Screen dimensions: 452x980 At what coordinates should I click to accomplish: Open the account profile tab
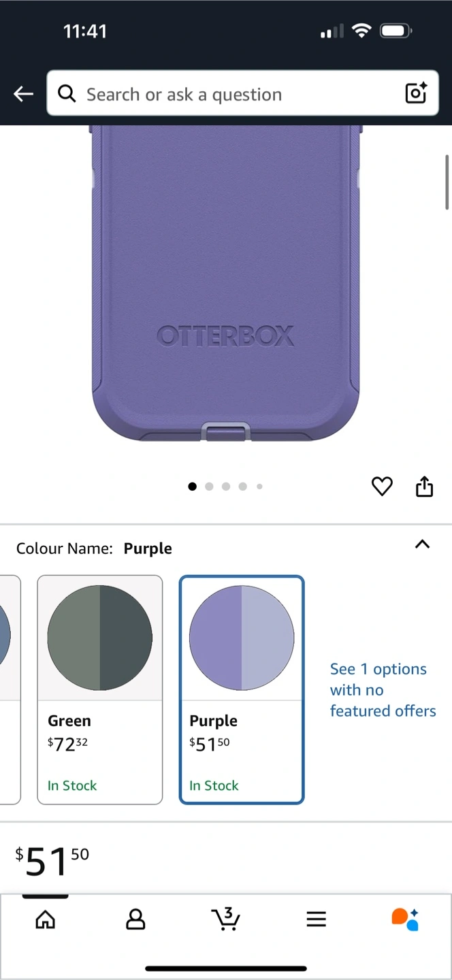(x=135, y=919)
